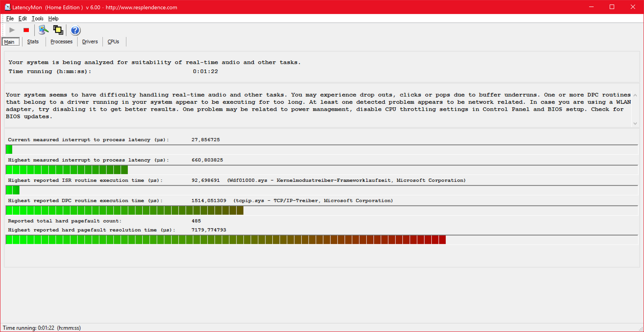This screenshot has width=644, height=332.
Task: Close the LatencyMon window
Action: click(x=633, y=7)
